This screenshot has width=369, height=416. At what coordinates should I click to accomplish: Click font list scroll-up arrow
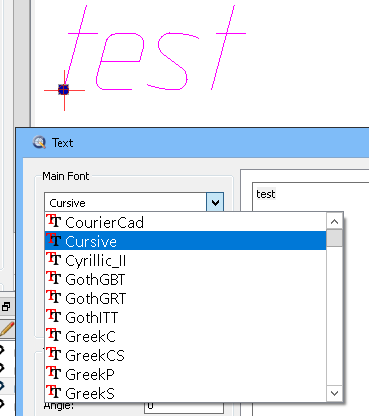point(334,221)
